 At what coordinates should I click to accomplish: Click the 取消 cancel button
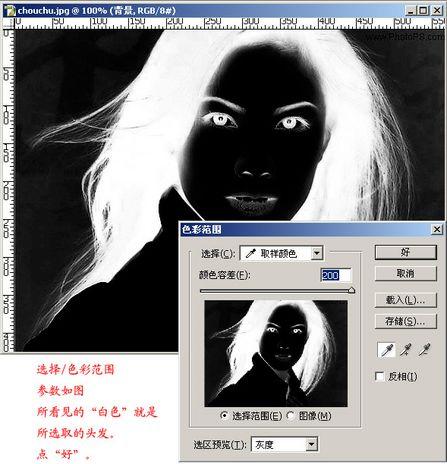coord(405,274)
